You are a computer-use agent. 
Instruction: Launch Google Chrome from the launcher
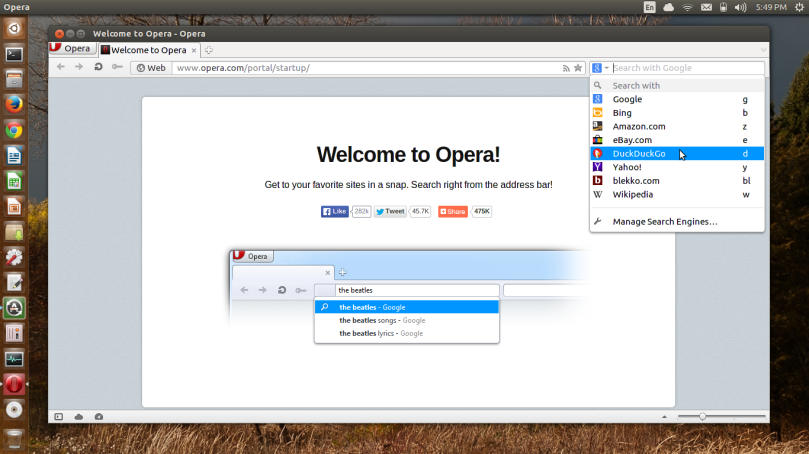click(14, 130)
